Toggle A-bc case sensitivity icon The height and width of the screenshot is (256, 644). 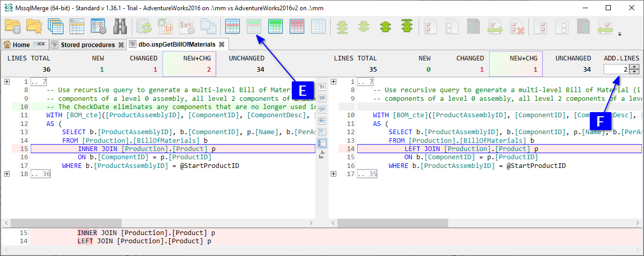coord(323,154)
